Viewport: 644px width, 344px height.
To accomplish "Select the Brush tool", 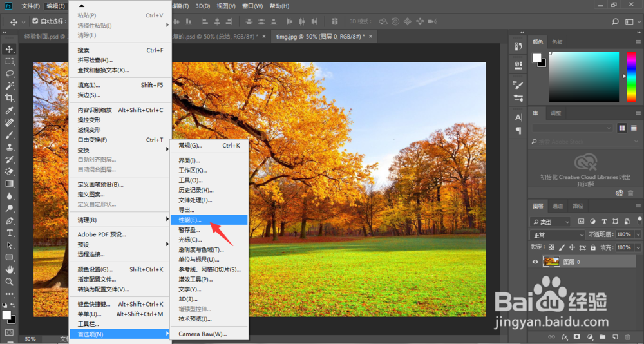I will (10, 135).
